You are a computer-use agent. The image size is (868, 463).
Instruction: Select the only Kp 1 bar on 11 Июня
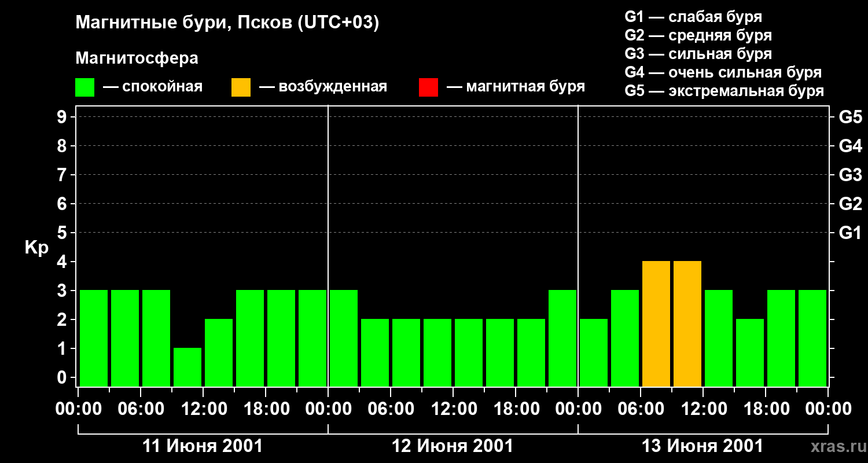point(187,367)
